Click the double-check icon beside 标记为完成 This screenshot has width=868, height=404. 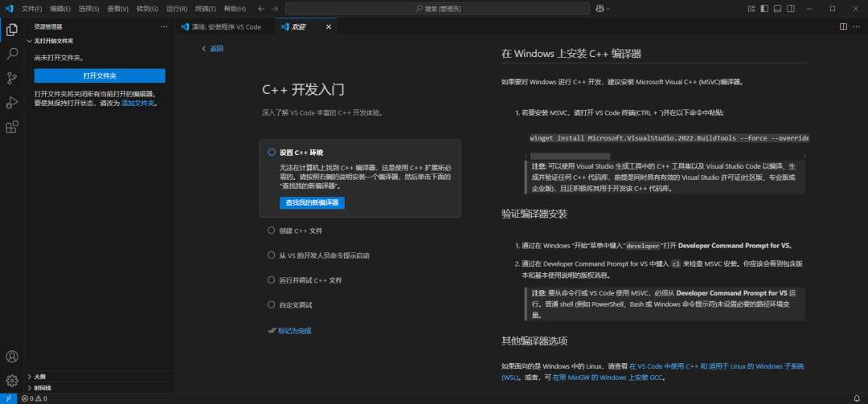point(272,331)
